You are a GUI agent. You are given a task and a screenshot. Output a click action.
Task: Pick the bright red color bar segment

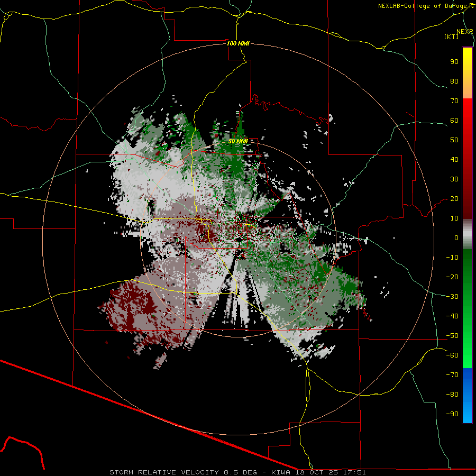tap(467, 107)
